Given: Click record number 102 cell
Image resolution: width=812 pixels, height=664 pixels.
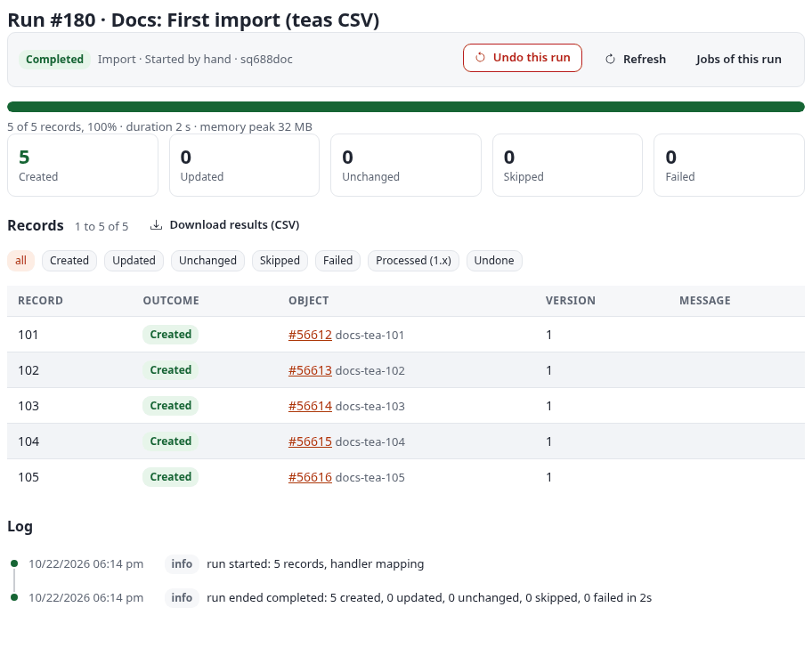Looking at the screenshot, I should [x=28, y=370].
